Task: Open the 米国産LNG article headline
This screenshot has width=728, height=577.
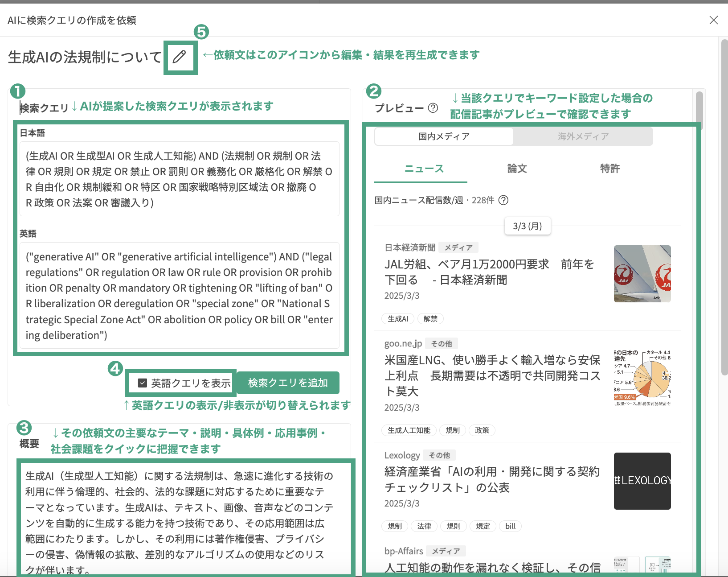Action: [x=492, y=375]
